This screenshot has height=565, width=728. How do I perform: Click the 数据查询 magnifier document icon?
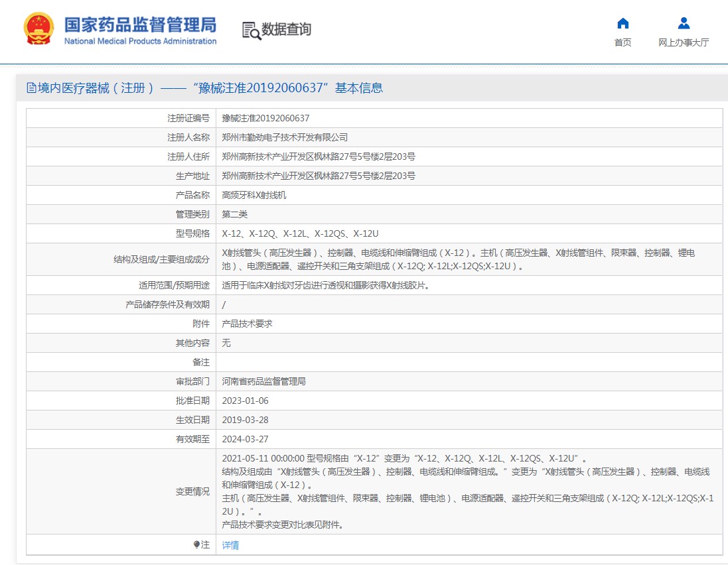pyautogui.click(x=252, y=31)
